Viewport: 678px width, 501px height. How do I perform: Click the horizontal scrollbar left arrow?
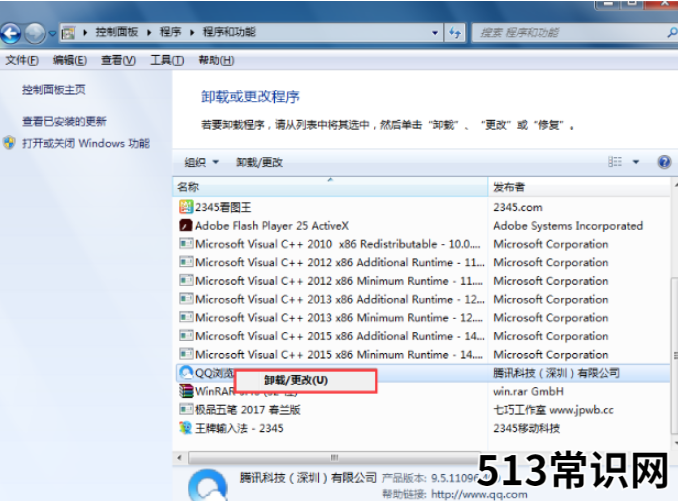pos(179,458)
